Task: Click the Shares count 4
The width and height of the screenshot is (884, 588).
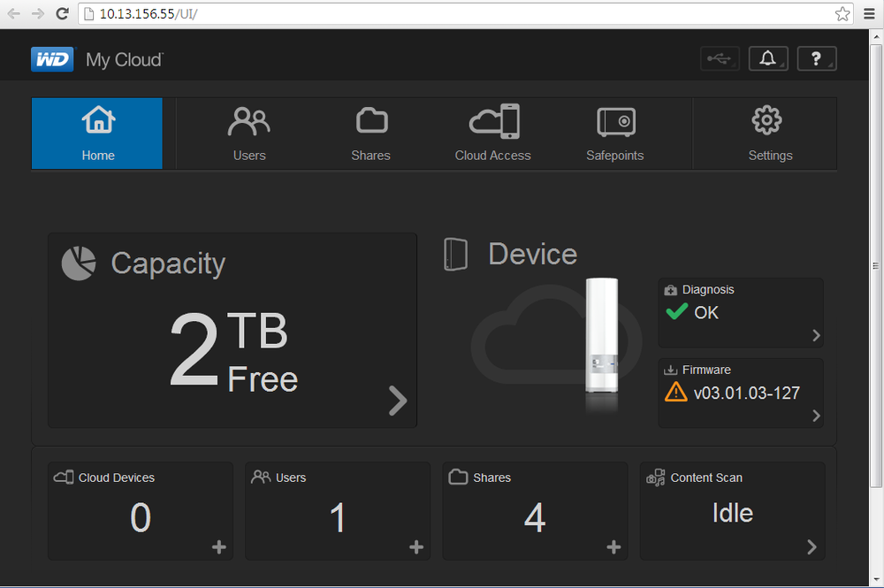Action: [535, 517]
